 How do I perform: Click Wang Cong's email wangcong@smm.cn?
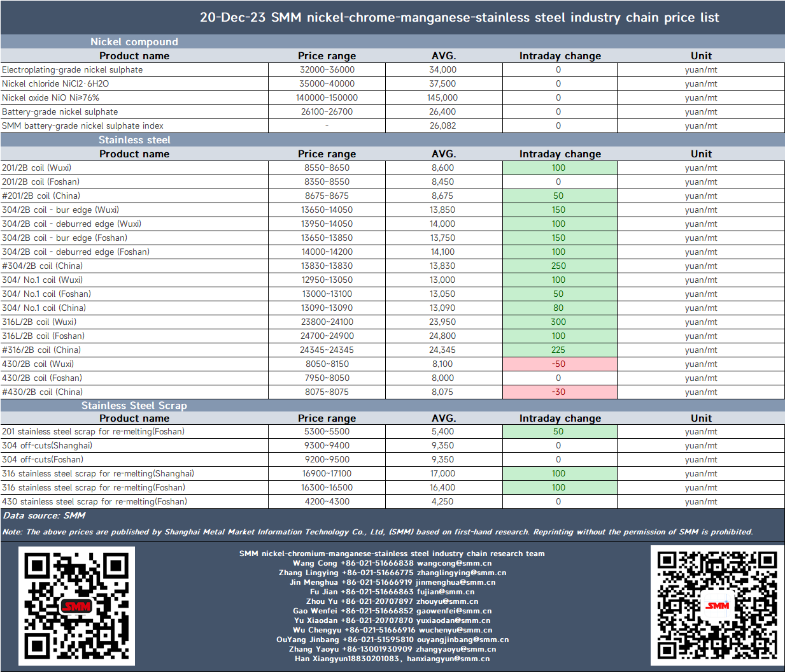pos(455,563)
